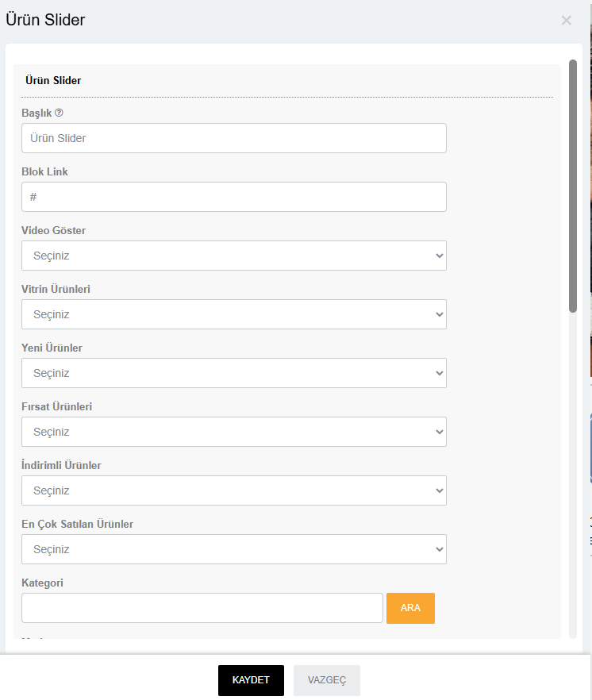Open the Video Göster dropdown
592x700 pixels.
(x=234, y=256)
